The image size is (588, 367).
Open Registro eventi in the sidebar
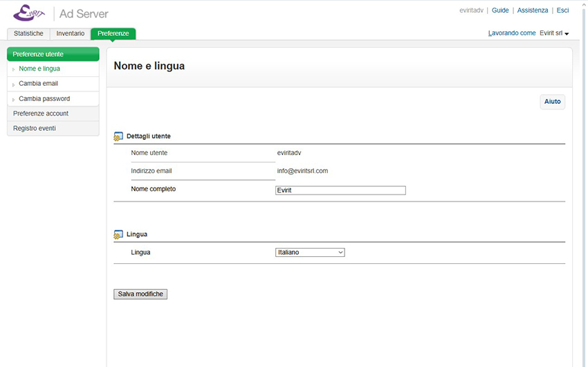pos(35,129)
